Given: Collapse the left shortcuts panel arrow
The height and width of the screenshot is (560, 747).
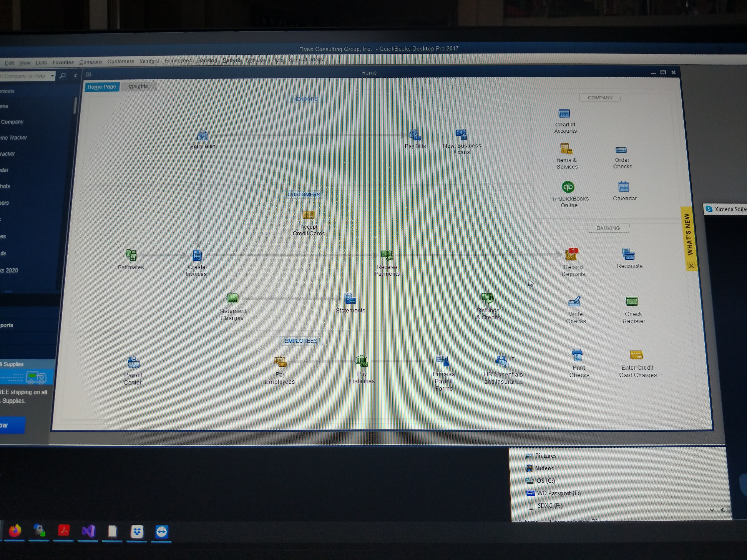Looking at the screenshot, I should (75, 76).
